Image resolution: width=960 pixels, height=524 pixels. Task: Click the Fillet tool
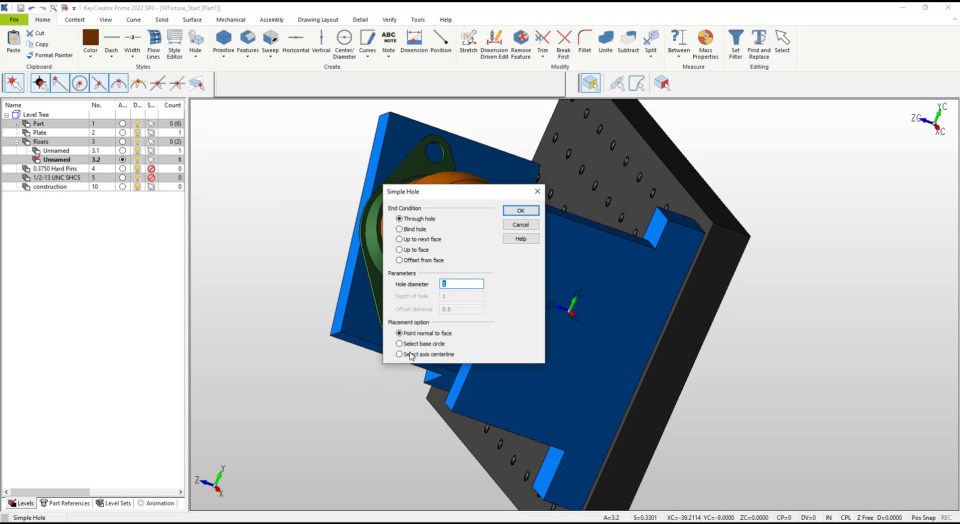pos(585,41)
